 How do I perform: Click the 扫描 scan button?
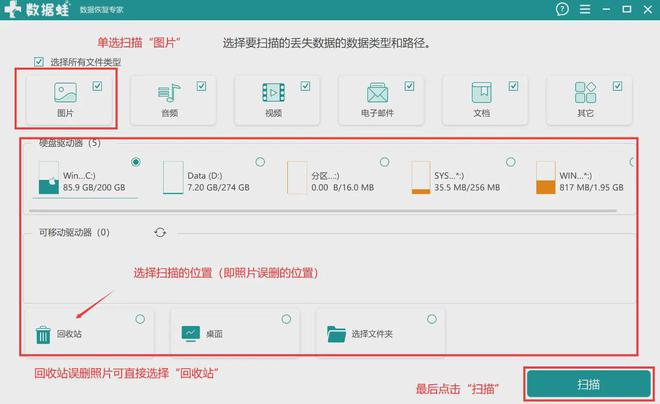[x=588, y=384]
